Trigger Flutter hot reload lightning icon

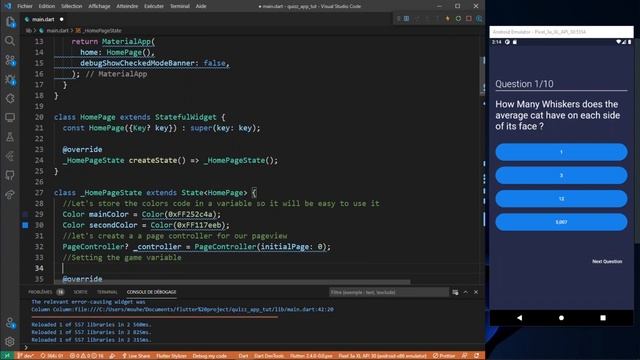pyautogui.click(x=448, y=19)
